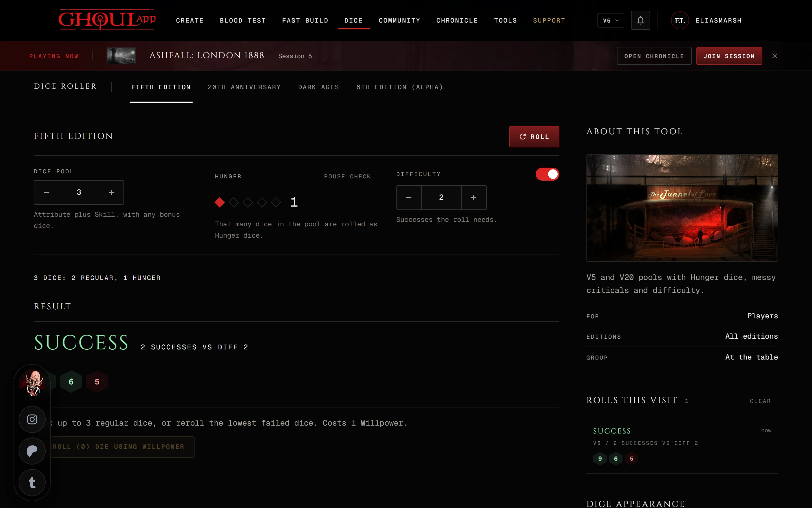Dismiss the Playing Now banner
Image resolution: width=812 pixels, height=508 pixels.
[x=775, y=56]
